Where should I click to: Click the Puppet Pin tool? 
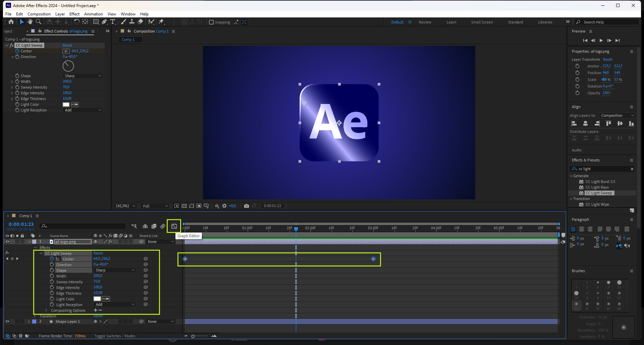click(161, 22)
